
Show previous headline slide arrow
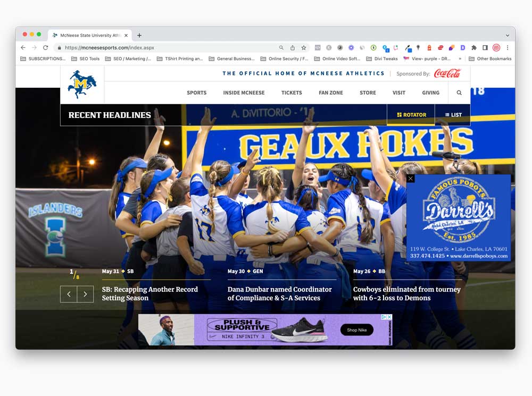(69, 294)
